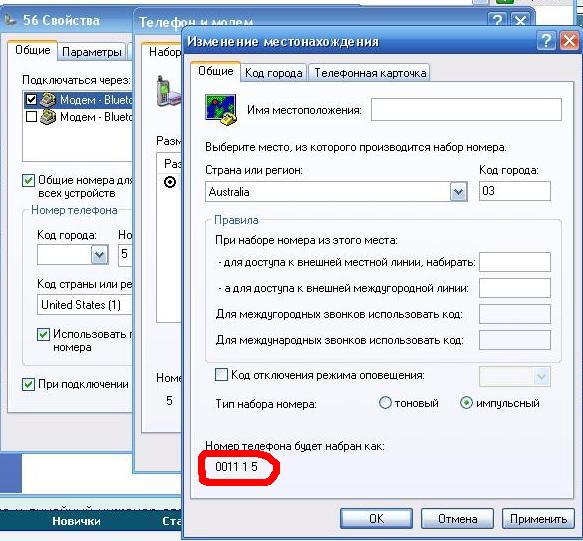Open the Телефонная карточка tab
The height and width of the screenshot is (541, 583).
pos(370,73)
